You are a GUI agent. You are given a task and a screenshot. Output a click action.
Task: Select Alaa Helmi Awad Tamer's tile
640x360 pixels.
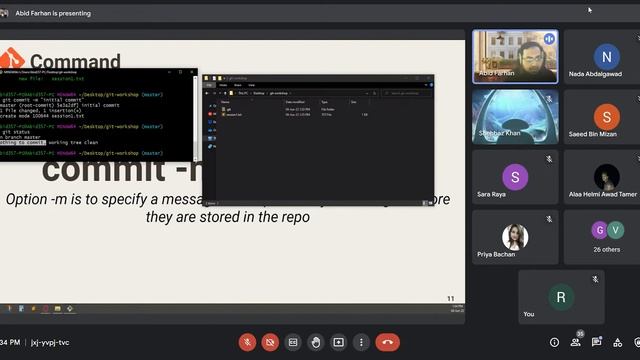point(602,177)
